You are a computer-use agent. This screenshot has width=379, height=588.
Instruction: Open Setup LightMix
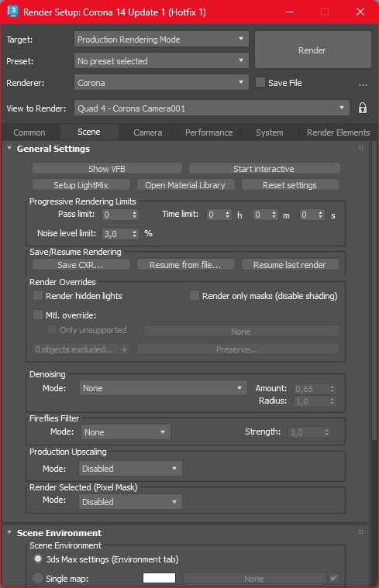(x=81, y=185)
